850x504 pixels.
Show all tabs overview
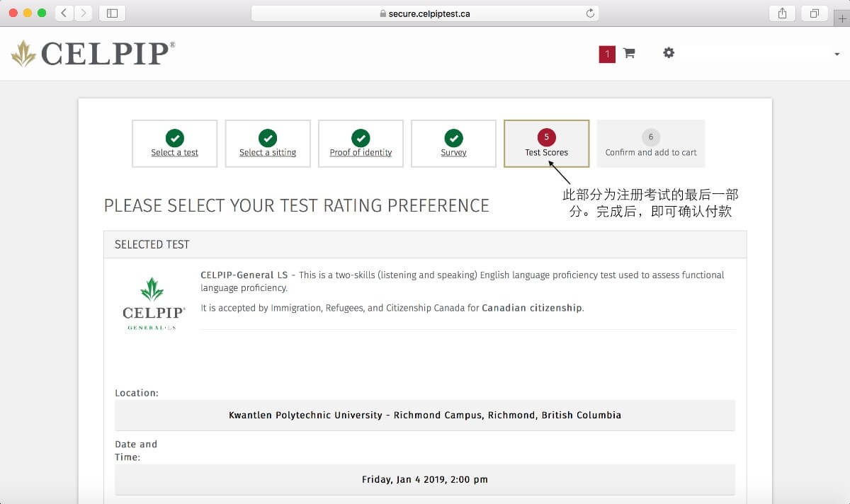[x=815, y=13]
